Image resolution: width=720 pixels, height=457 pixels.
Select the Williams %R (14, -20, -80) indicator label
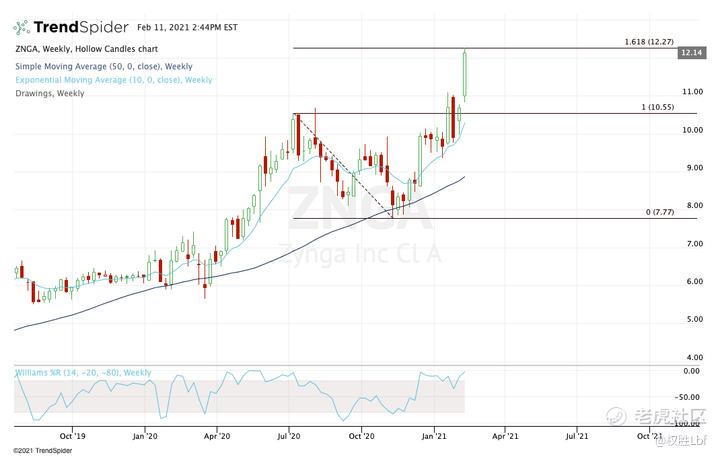83,372
